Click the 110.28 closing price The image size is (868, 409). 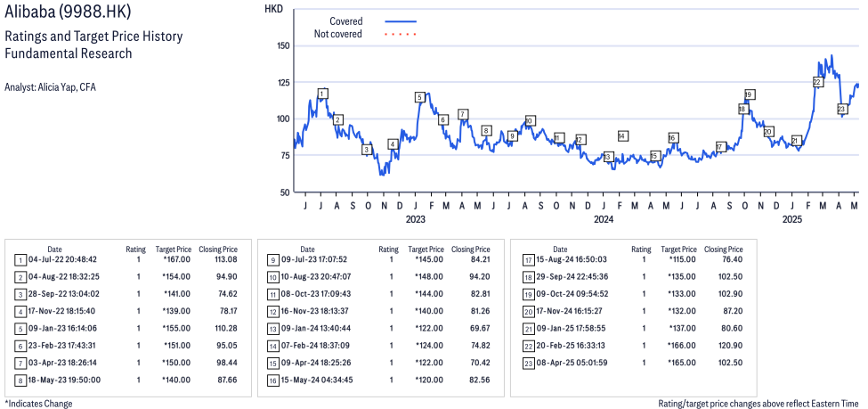pos(225,328)
